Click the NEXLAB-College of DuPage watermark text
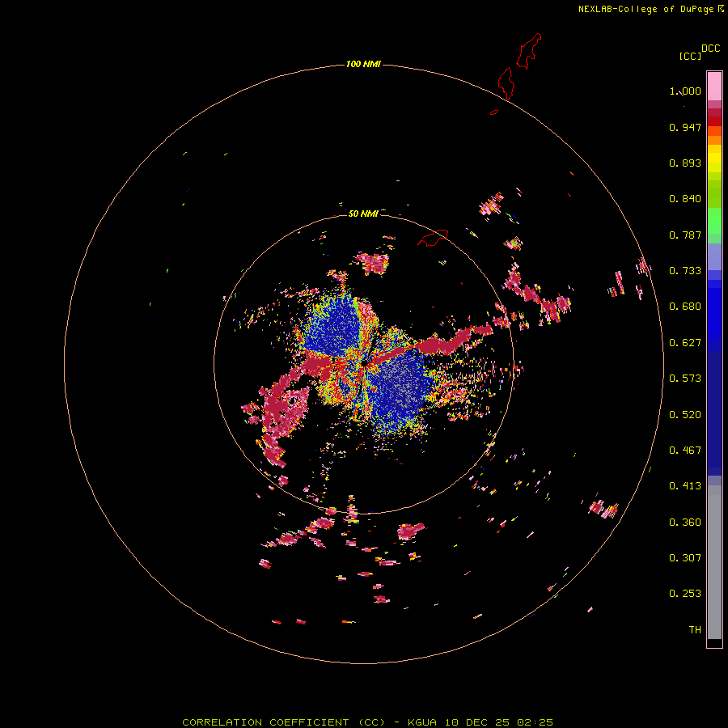The width and height of the screenshot is (728, 728). click(645, 9)
